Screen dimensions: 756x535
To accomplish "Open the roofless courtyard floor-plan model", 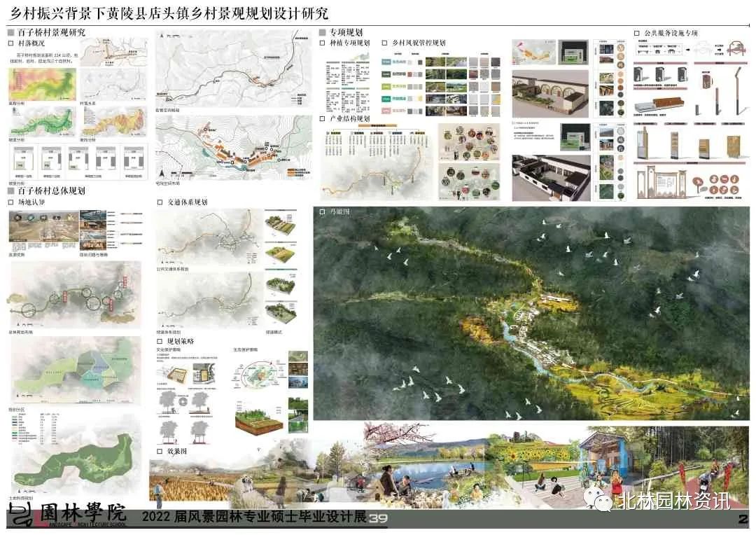I will click(x=551, y=178).
